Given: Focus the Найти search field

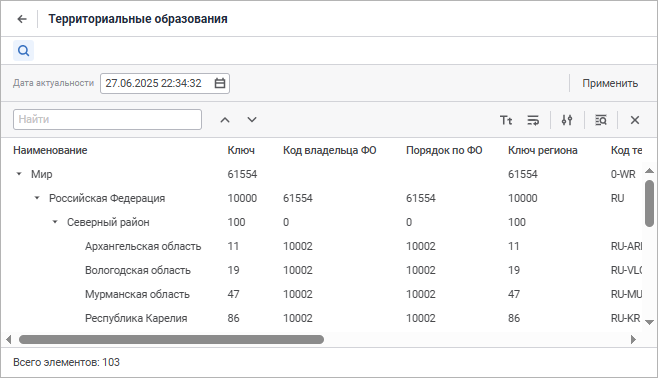Looking at the screenshot, I should [107, 120].
